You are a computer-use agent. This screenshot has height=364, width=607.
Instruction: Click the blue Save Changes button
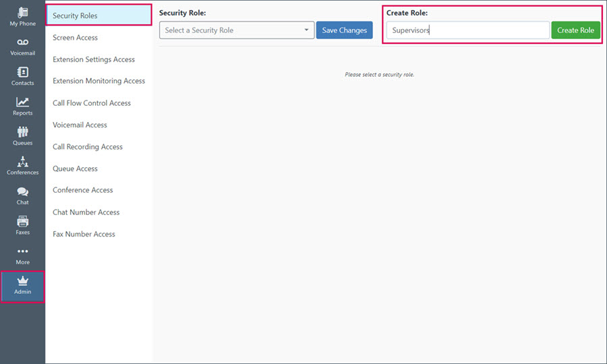click(344, 30)
